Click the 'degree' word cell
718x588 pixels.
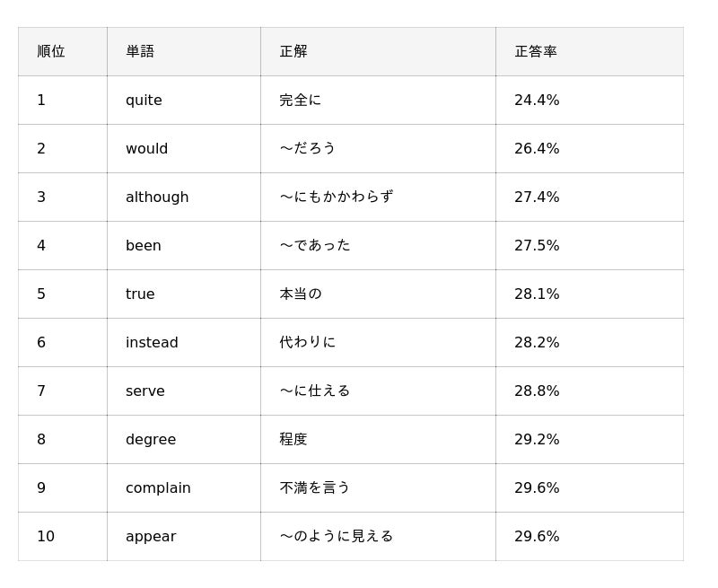tap(184, 440)
